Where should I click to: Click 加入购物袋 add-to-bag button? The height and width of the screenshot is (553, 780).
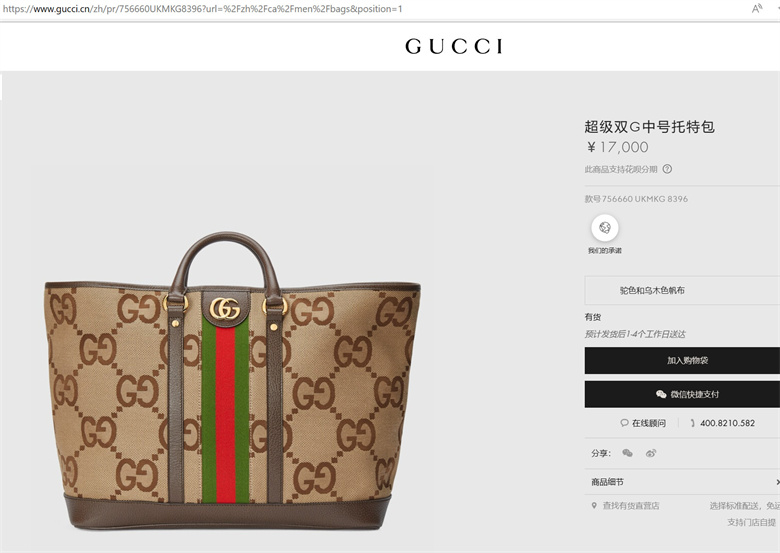[682, 361]
